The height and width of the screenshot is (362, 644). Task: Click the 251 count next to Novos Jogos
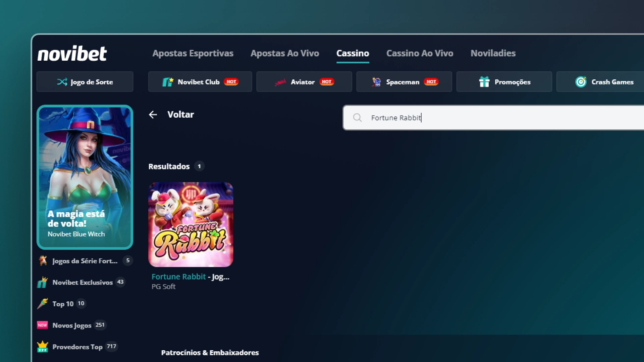click(x=100, y=325)
